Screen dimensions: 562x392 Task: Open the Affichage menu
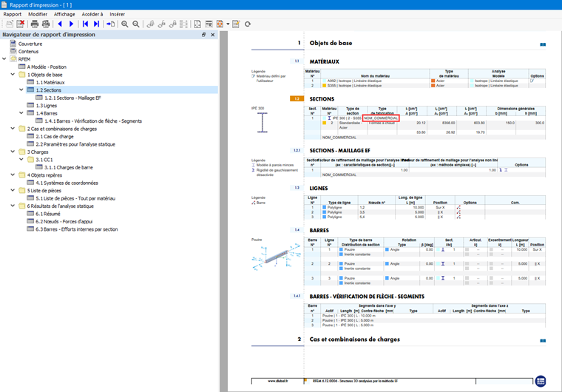(x=64, y=14)
